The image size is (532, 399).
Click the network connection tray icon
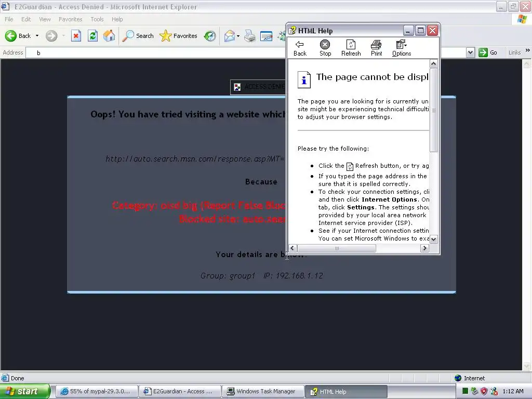494,391
